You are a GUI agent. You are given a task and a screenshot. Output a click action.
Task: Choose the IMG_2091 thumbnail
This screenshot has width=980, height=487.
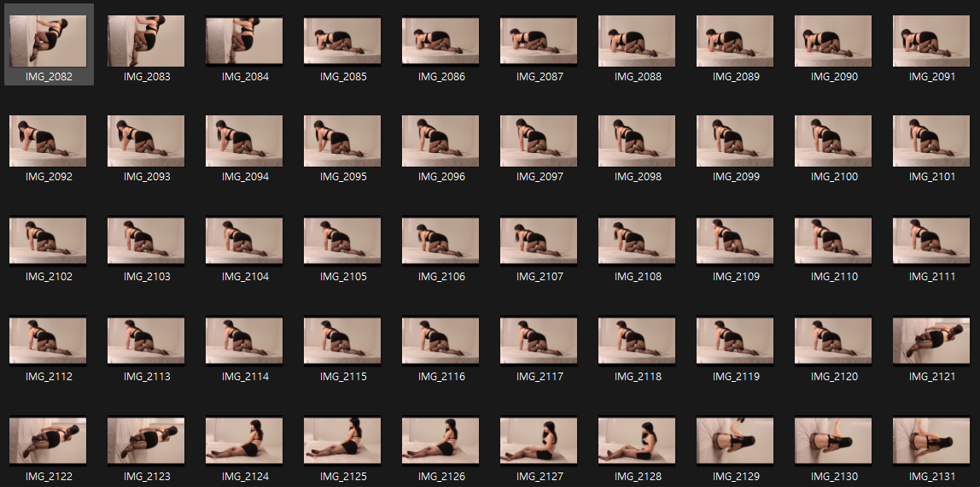point(931,41)
